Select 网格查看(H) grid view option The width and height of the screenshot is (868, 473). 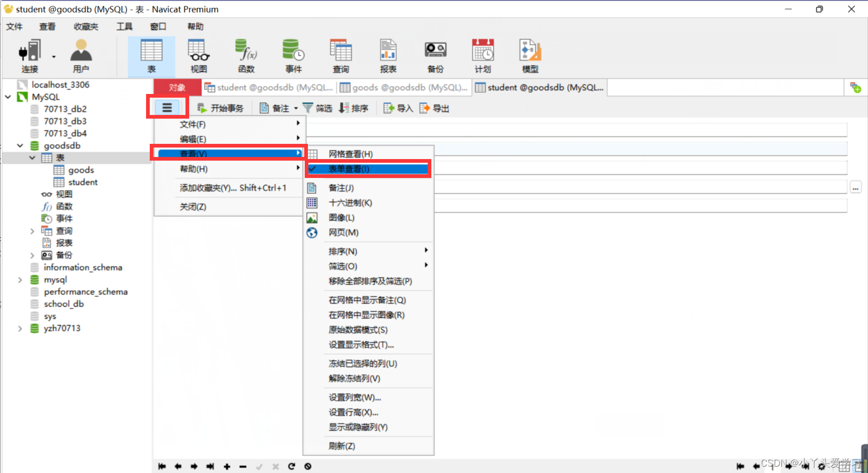tap(368, 154)
